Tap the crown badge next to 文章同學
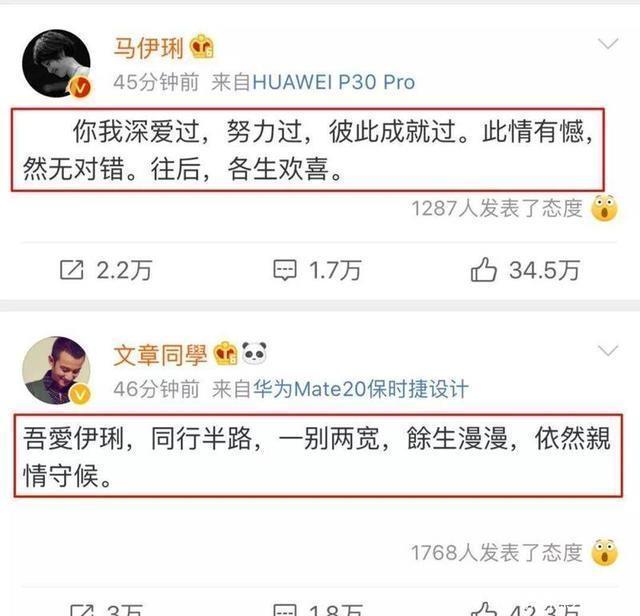The height and width of the screenshot is (616, 640). pos(225,353)
